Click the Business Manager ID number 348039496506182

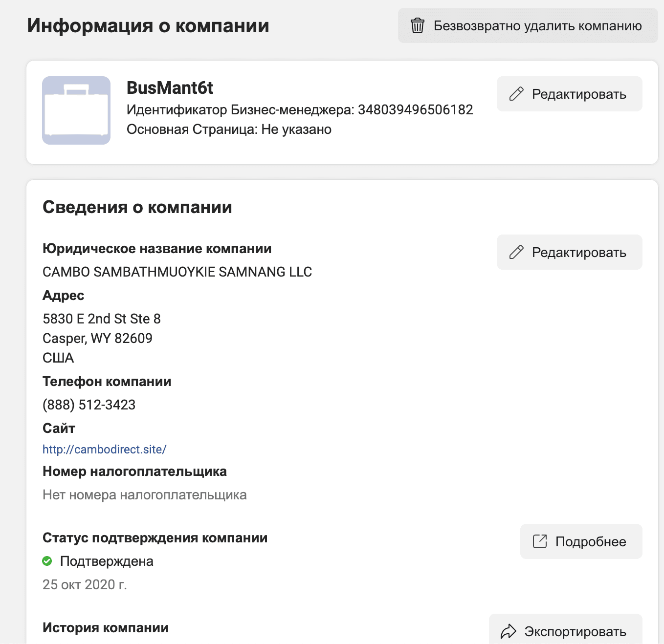(415, 109)
